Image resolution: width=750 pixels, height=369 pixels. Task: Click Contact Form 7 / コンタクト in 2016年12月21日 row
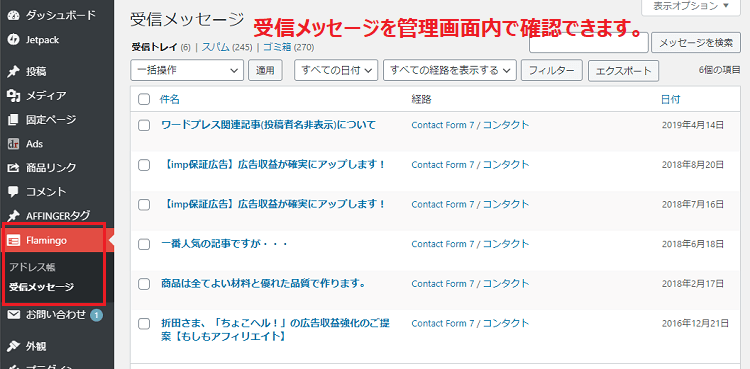coord(470,324)
